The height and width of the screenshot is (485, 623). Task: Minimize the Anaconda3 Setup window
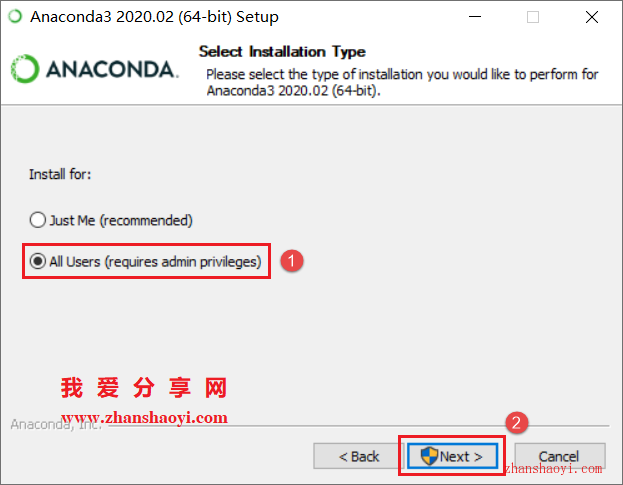pyautogui.click(x=475, y=17)
